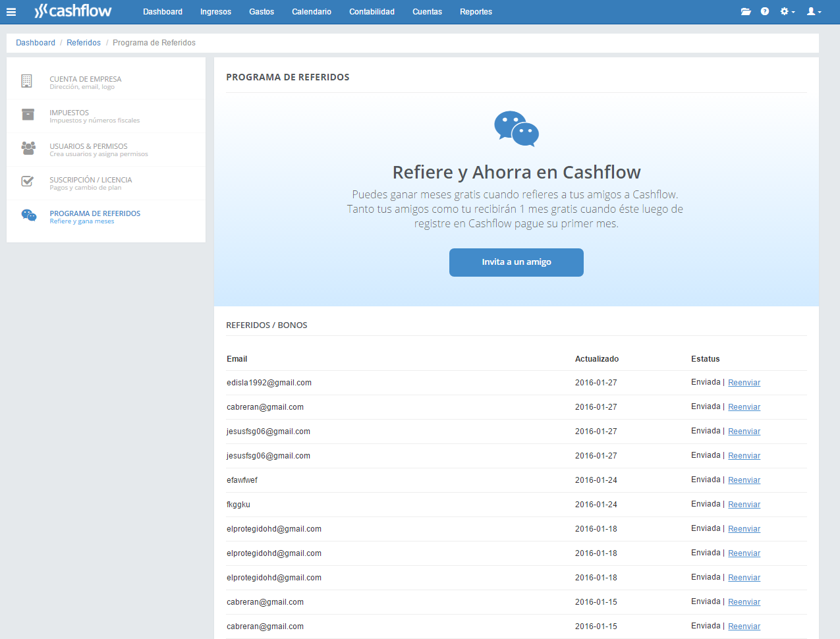840x639 pixels.
Task: Open the Cuentas menu
Action: (x=427, y=12)
